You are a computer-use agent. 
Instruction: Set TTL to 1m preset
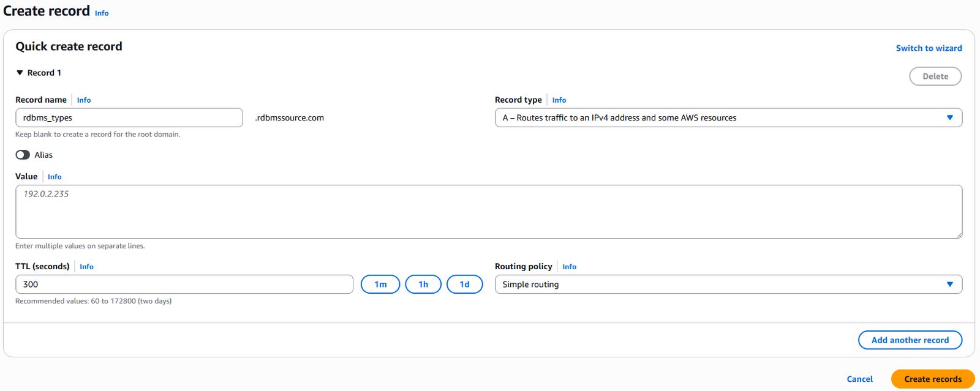[x=380, y=284]
